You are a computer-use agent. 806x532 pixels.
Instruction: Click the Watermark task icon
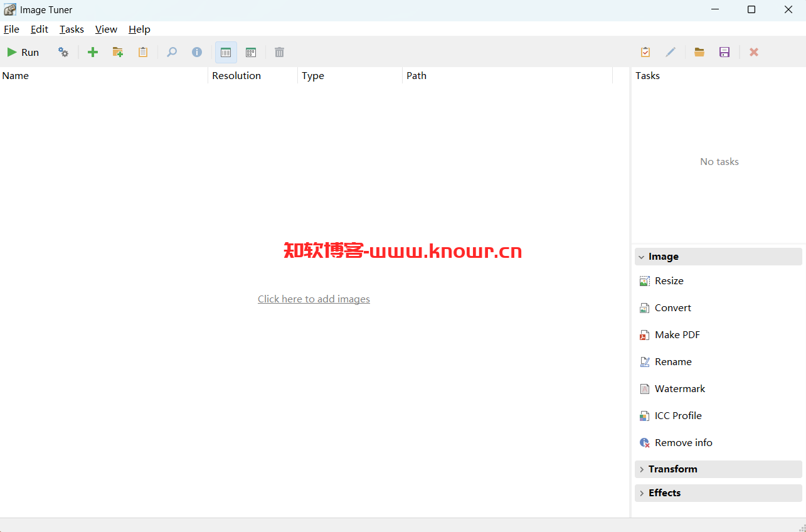(x=644, y=389)
